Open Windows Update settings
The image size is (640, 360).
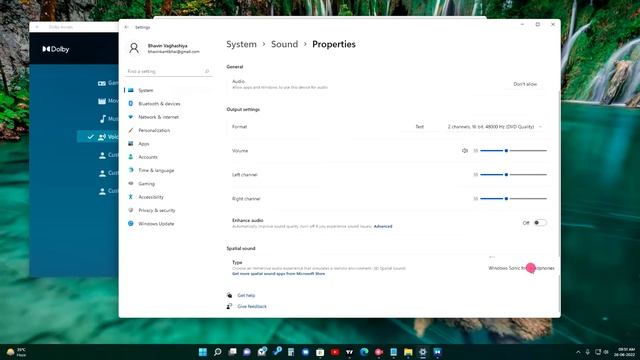pyautogui.click(x=167, y=224)
